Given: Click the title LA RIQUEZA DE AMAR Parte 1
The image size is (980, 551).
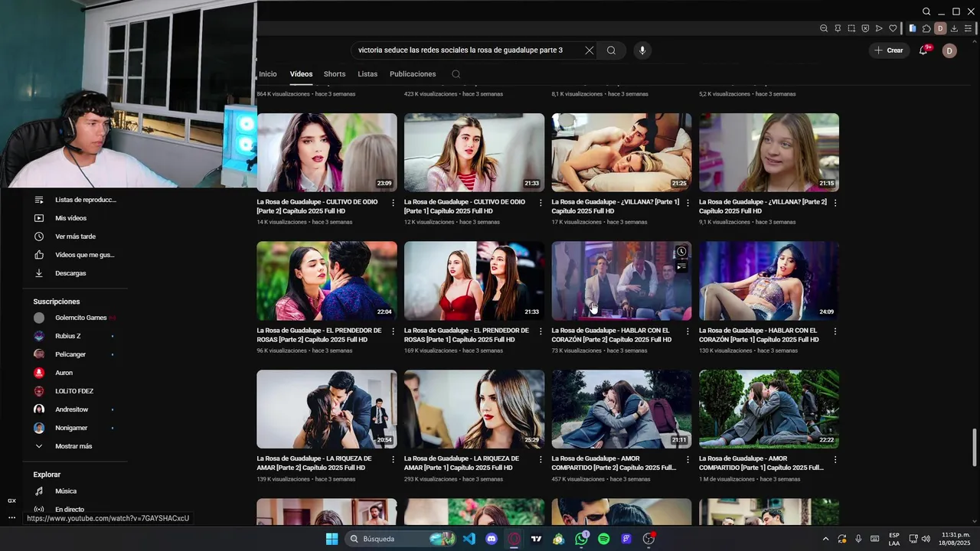Looking at the screenshot, I should point(462,463).
